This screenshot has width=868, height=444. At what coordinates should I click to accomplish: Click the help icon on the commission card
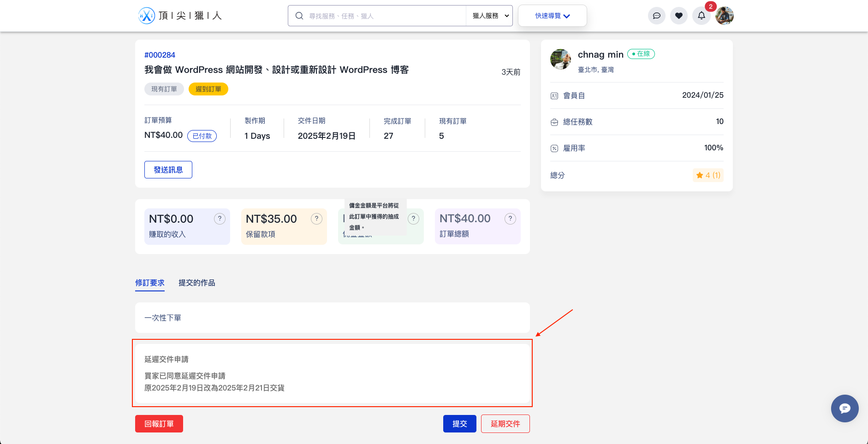point(414,219)
